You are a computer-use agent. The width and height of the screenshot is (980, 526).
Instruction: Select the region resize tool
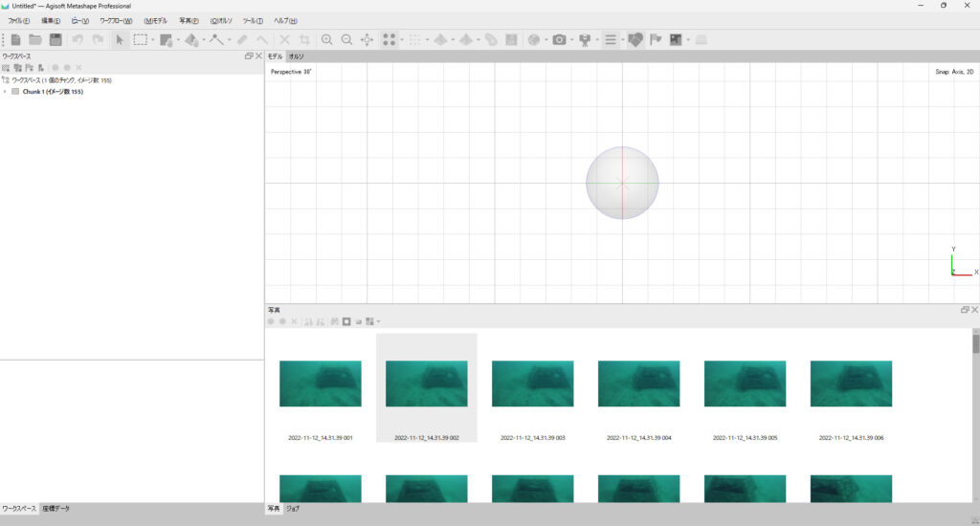point(167,40)
